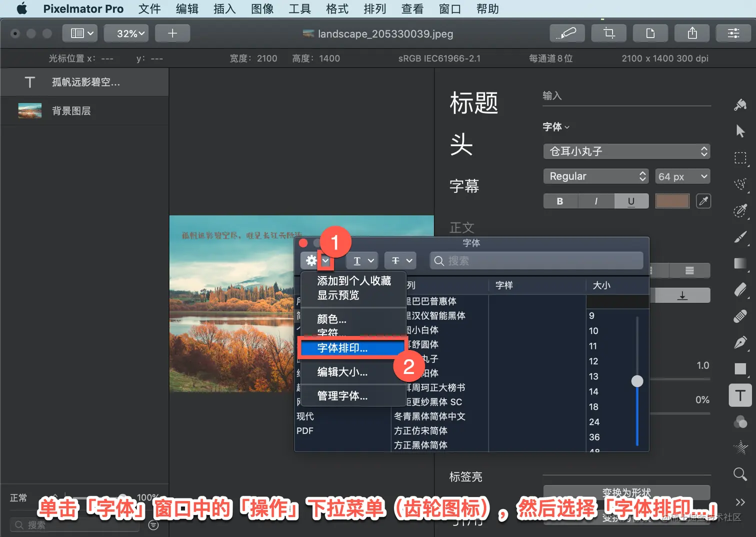
Task: Select the Gradient tool
Action: pyautogui.click(x=740, y=263)
